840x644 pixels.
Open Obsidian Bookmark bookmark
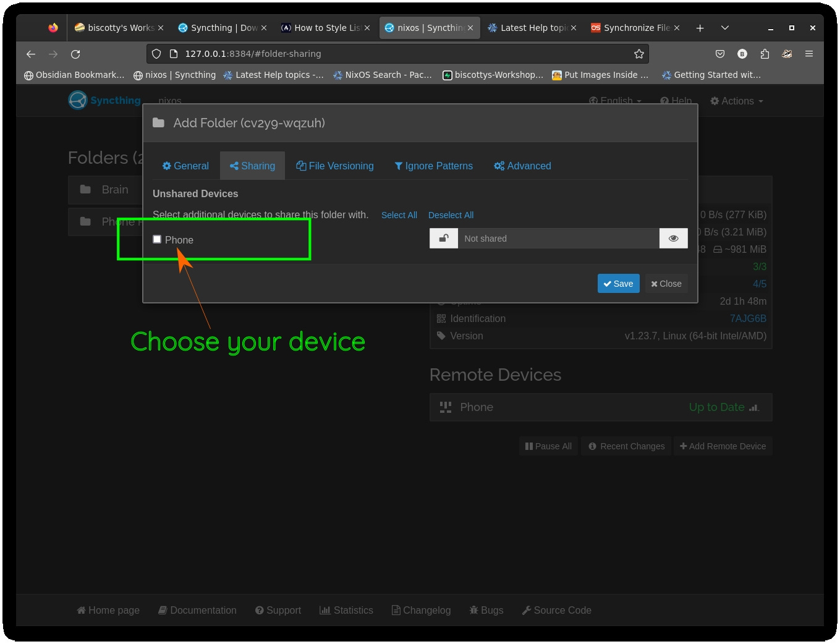coord(74,75)
